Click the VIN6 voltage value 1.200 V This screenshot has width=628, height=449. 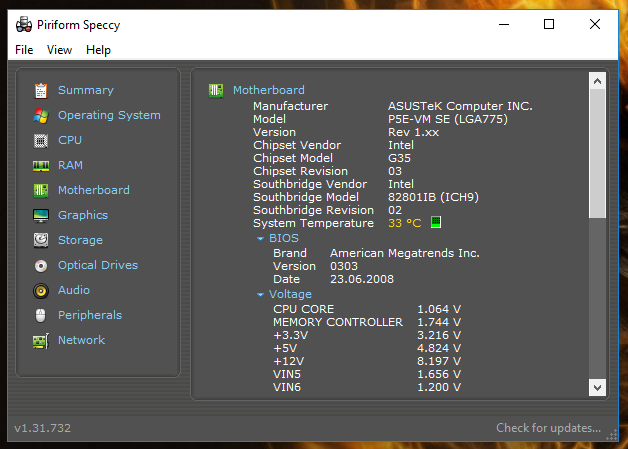439,387
